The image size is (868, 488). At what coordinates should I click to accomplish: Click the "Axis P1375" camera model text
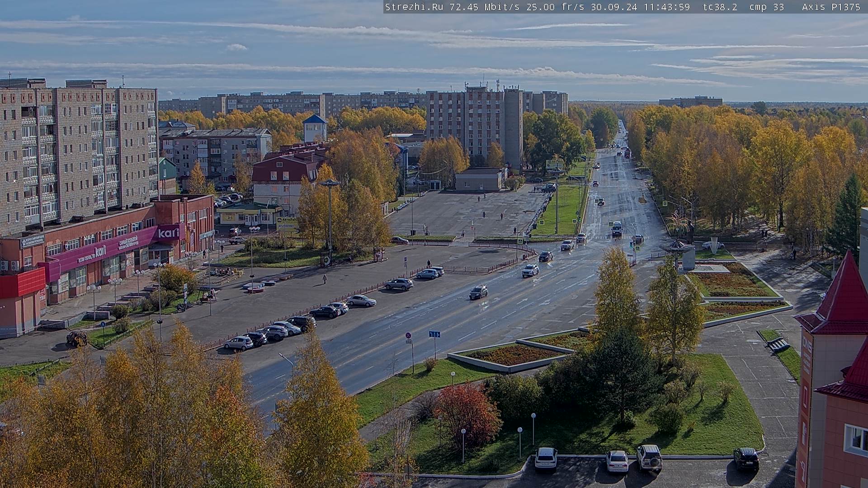click(831, 7)
